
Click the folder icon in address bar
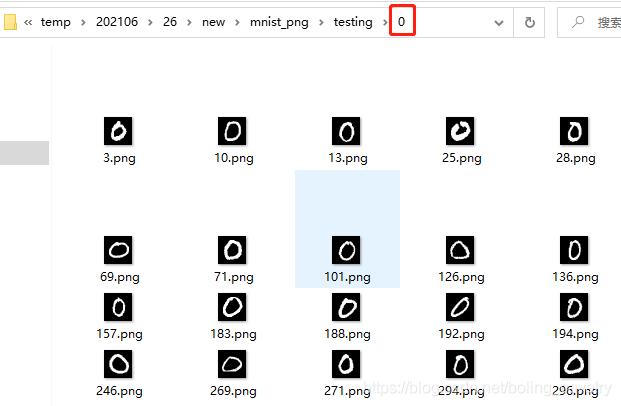10,22
